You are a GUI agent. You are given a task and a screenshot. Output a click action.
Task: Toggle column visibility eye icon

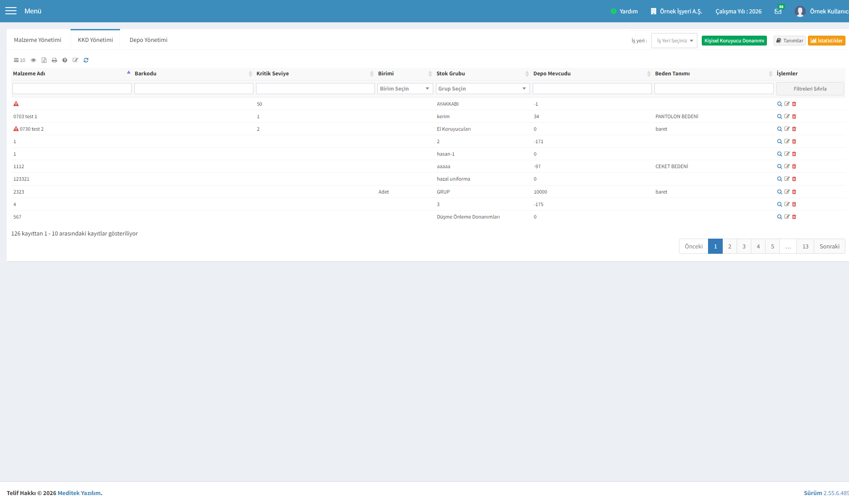tap(33, 60)
